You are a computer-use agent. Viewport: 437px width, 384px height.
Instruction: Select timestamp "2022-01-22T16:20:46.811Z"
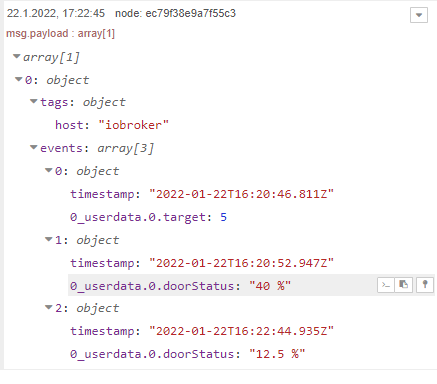point(241,194)
